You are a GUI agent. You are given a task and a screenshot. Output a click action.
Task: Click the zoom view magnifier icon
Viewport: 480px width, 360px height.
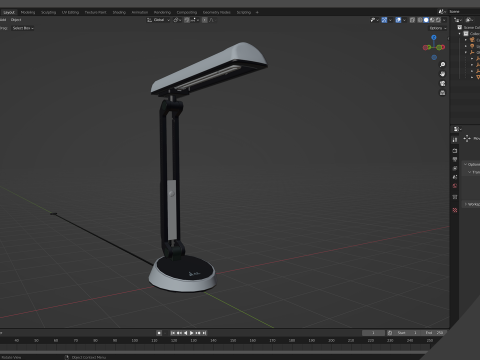coord(442,64)
